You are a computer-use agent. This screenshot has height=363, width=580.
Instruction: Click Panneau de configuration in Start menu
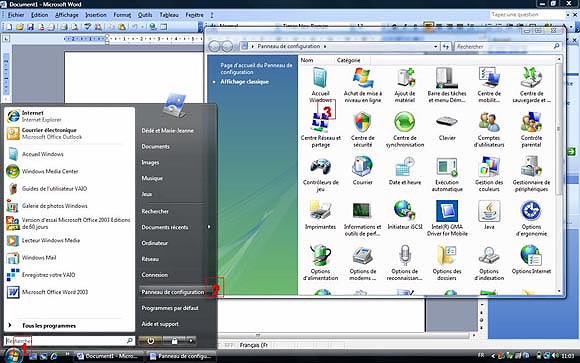click(x=173, y=292)
